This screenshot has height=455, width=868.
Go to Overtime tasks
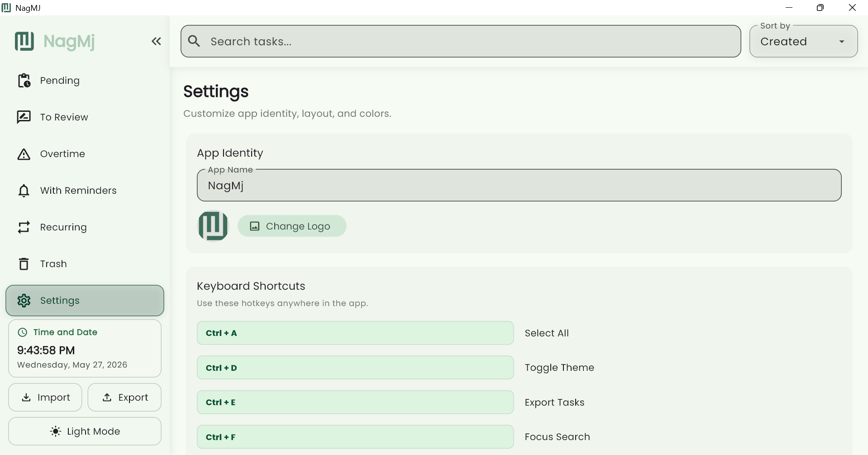(x=85, y=154)
